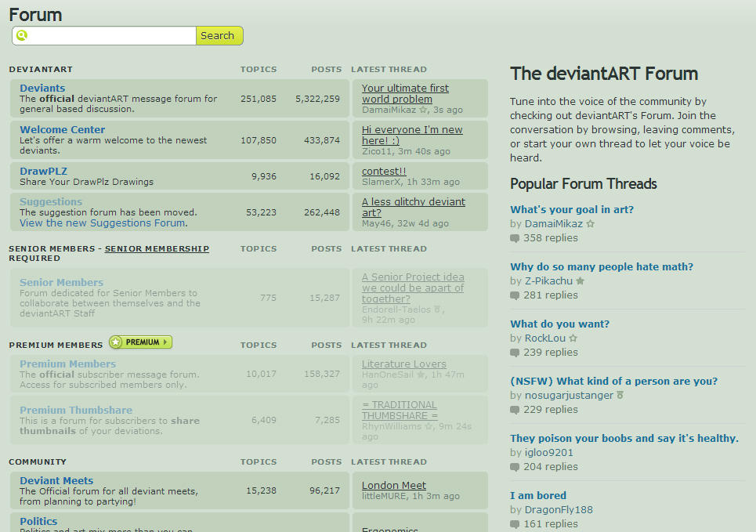
Task: Open thread They poison your boobs
Action: click(624, 438)
